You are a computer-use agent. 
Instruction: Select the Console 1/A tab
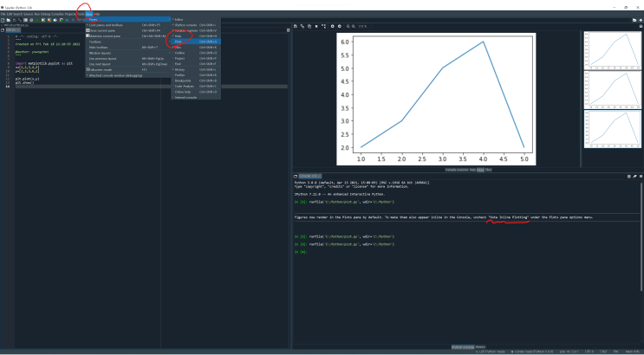[309, 176]
